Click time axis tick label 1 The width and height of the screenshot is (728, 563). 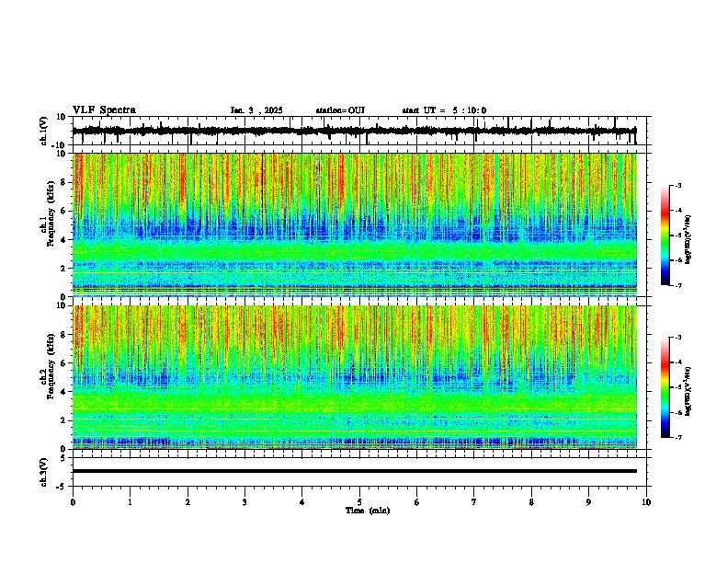130,502
